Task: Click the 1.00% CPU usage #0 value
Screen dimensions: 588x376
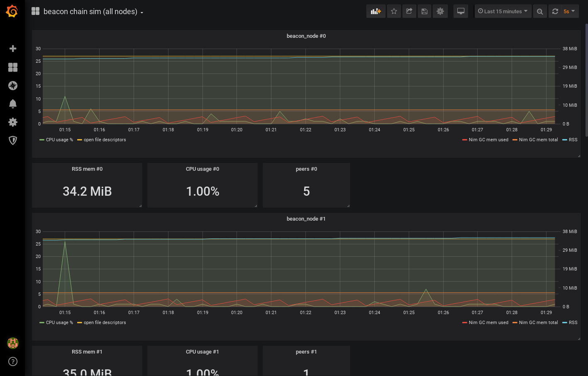Action: click(x=203, y=191)
